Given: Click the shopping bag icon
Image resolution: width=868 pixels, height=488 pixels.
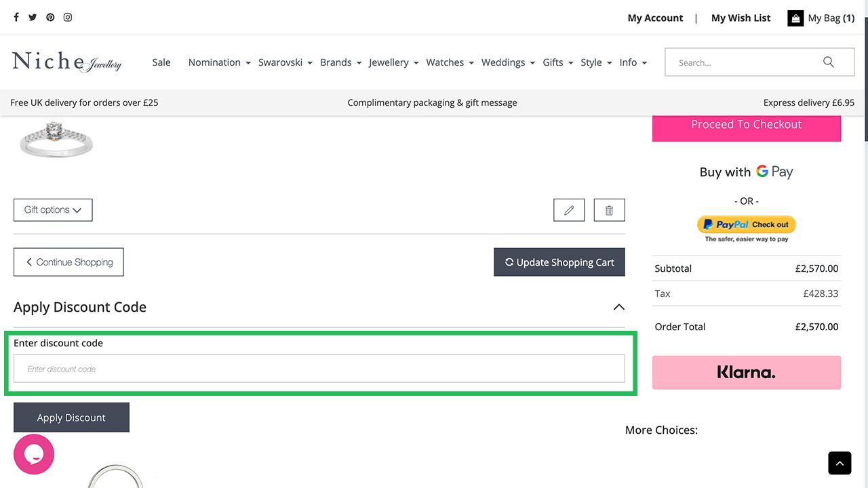Looking at the screenshot, I should coord(795,18).
